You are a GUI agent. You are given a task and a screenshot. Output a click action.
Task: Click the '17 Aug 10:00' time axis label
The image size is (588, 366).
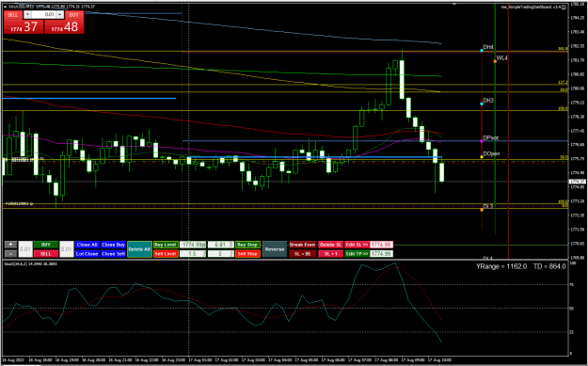[439, 360]
